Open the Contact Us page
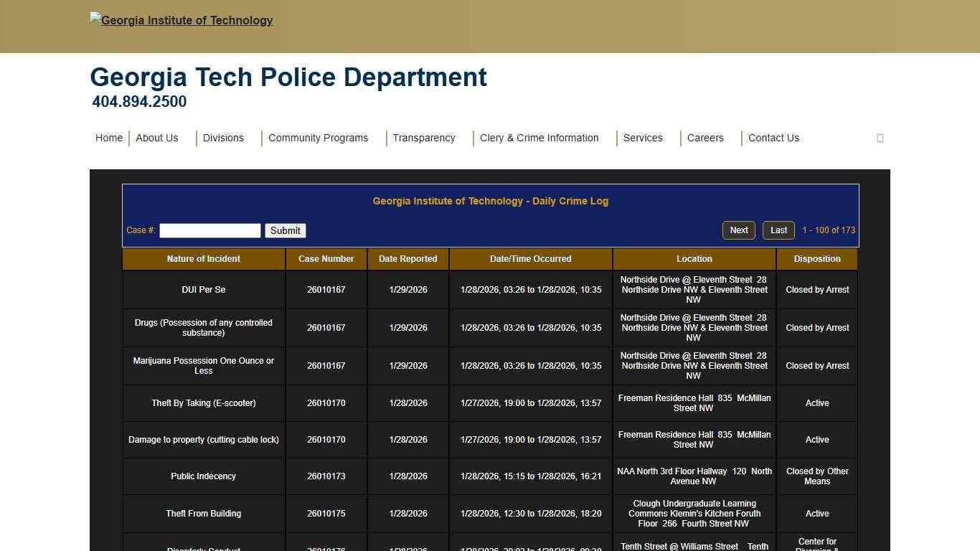Viewport: 980px width, 551px height. tap(773, 138)
